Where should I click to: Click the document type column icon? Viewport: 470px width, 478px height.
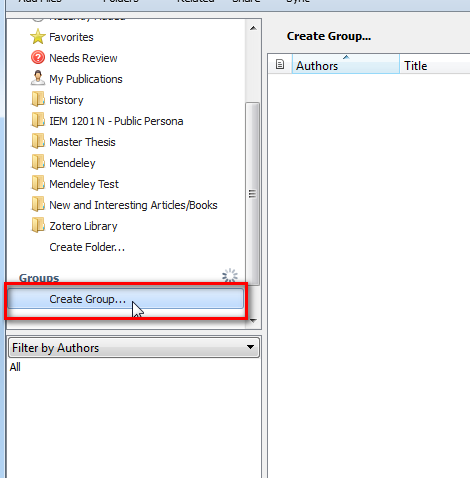point(280,64)
